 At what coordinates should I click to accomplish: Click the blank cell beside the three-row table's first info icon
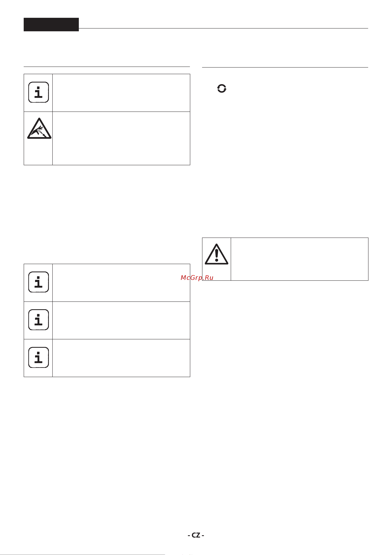click(x=121, y=283)
